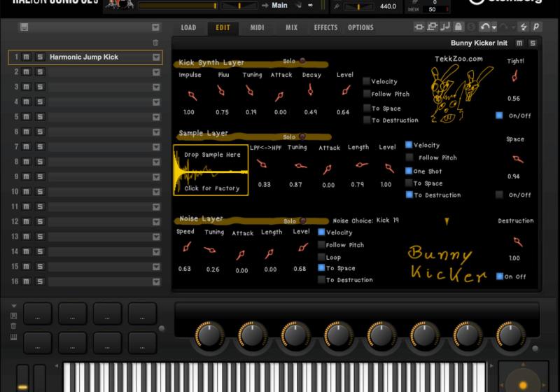Solo the Sample Layer

[x=302, y=136]
